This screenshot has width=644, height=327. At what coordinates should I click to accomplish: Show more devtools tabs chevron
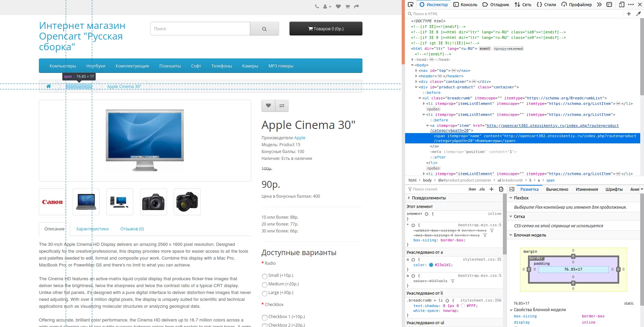point(599,4)
